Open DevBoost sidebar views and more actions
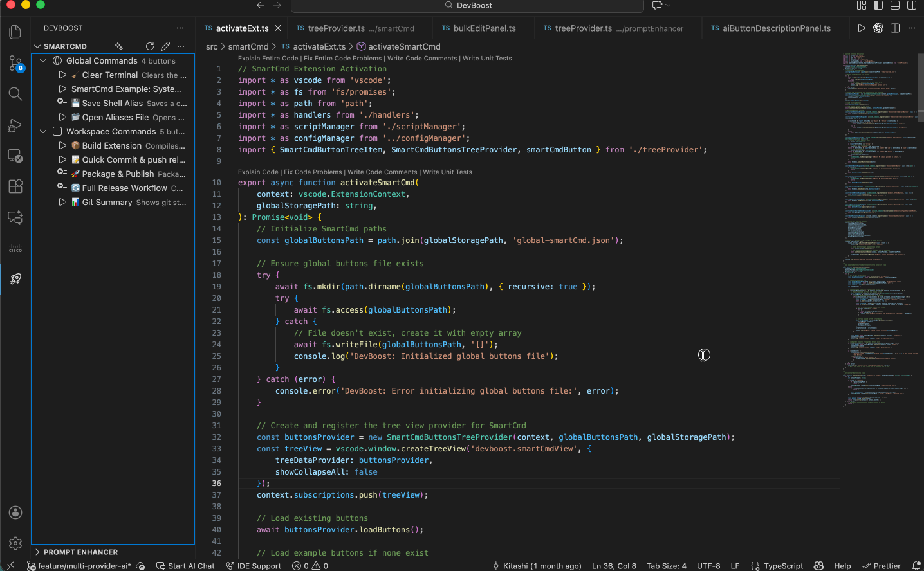924x571 pixels. [180, 28]
